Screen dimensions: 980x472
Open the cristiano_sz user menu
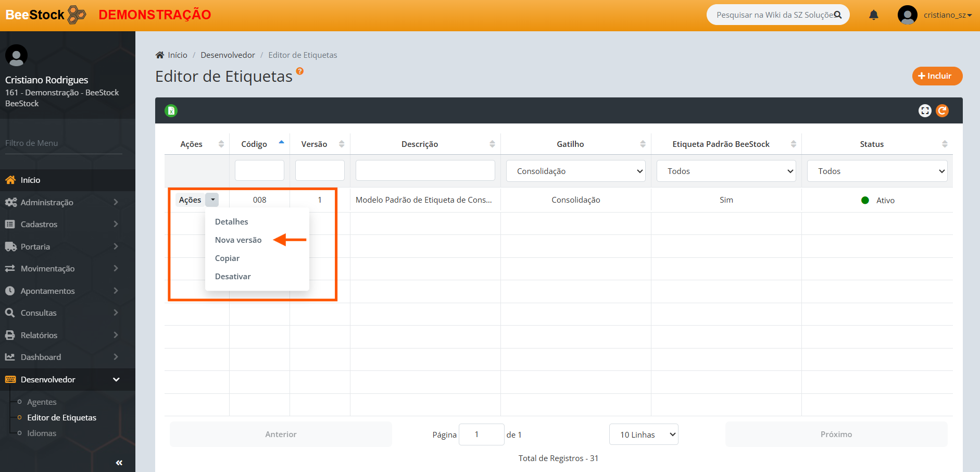coord(947,15)
